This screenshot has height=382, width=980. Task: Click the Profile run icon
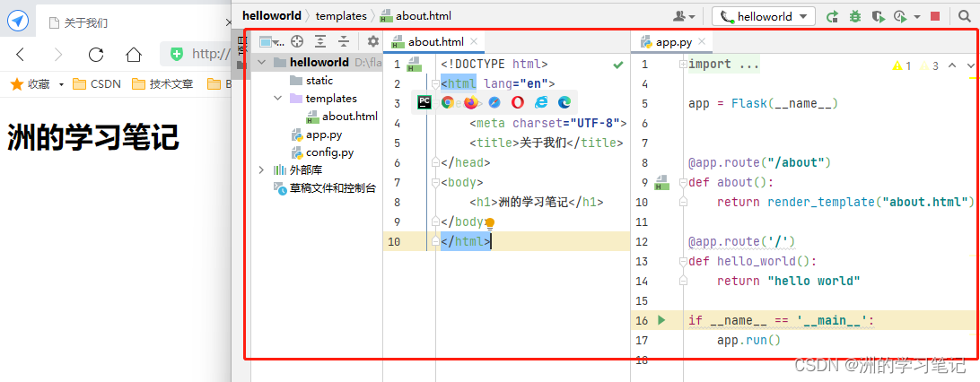point(900,17)
